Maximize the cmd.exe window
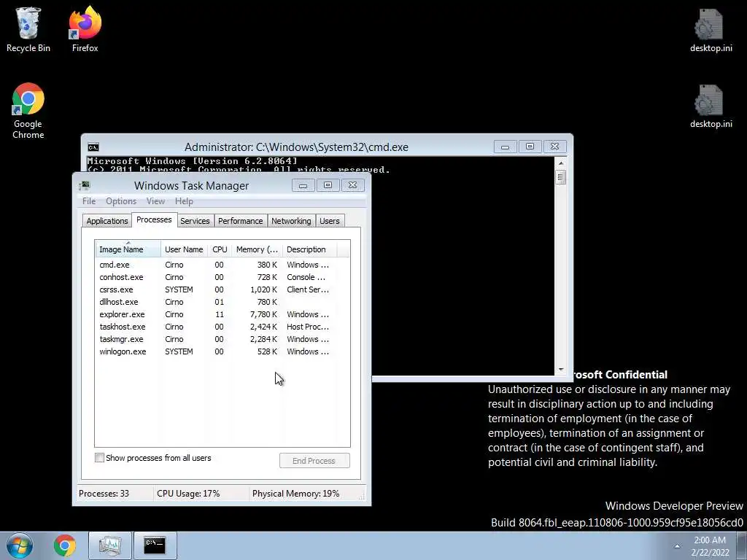The width and height of the screenshot is (747, 560). (530, 147)
